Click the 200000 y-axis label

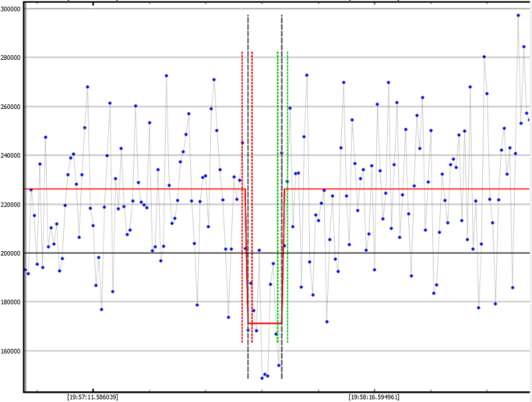pyautogui.click(x=11, y=253)
